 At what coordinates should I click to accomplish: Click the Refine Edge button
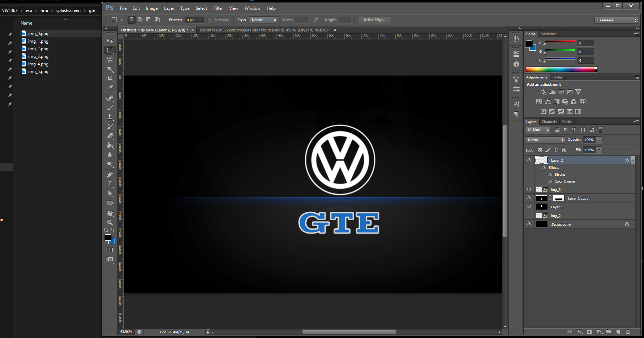(375, 20)
